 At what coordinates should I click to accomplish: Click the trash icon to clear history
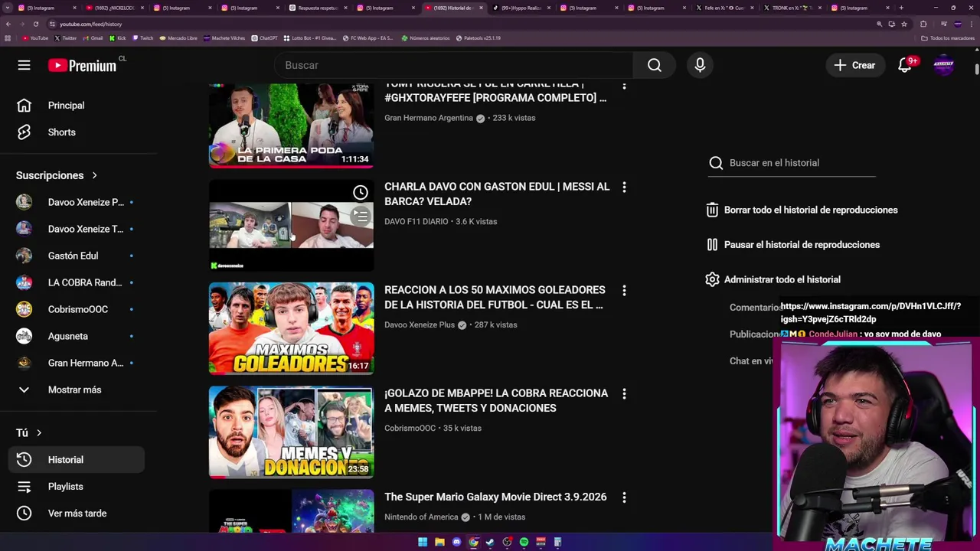pyautogui.click(x=712, y=210)
